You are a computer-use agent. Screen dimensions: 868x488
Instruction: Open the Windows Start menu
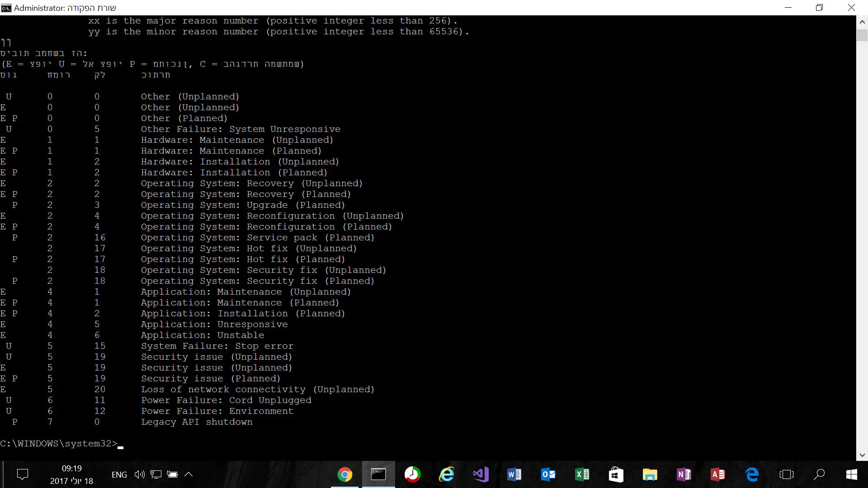coord(852,474)
